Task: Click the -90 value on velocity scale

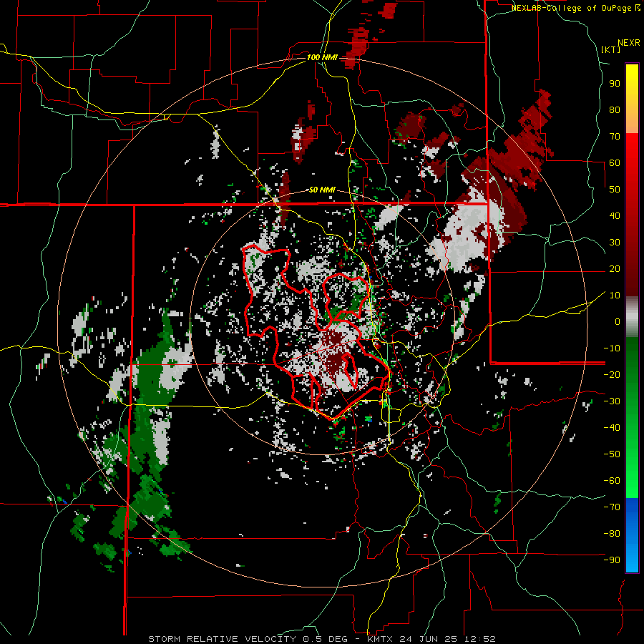Action: [612, 560]
